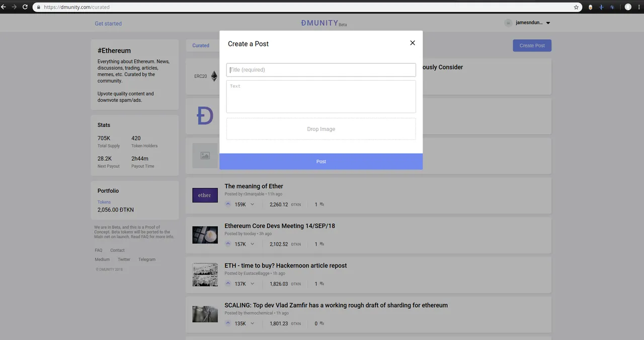Downvote the ETH - time to buy post
This screenshot has width=644, height=340.
(x=252, y=284)
